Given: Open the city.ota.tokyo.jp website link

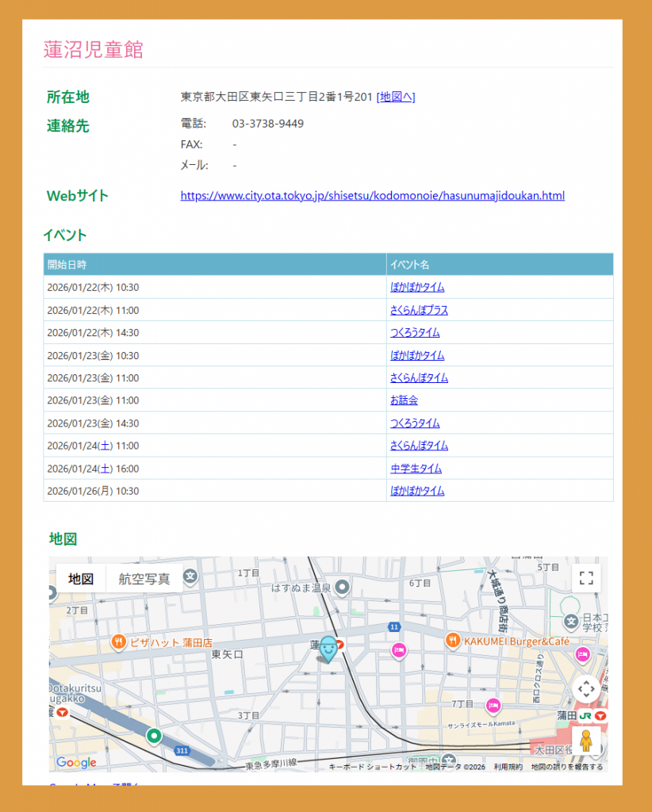Looking at the screenshot, I should [372, 195].
